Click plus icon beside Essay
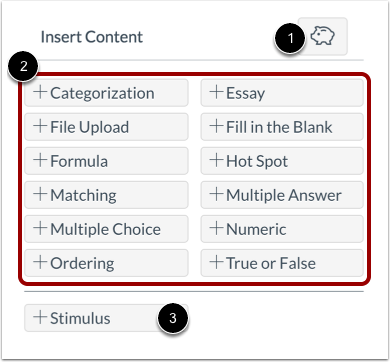 [x=216, y=92]
